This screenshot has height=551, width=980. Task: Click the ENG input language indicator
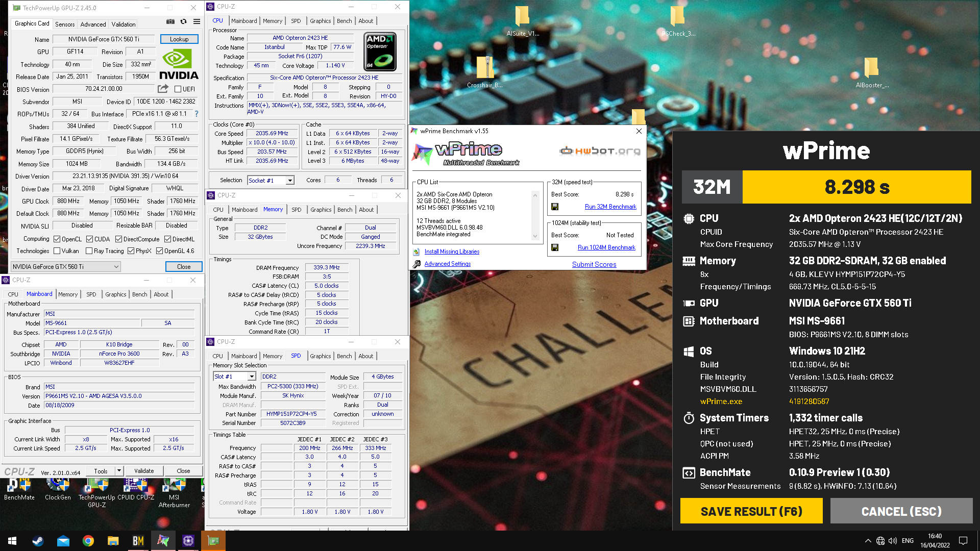(908, 541)
